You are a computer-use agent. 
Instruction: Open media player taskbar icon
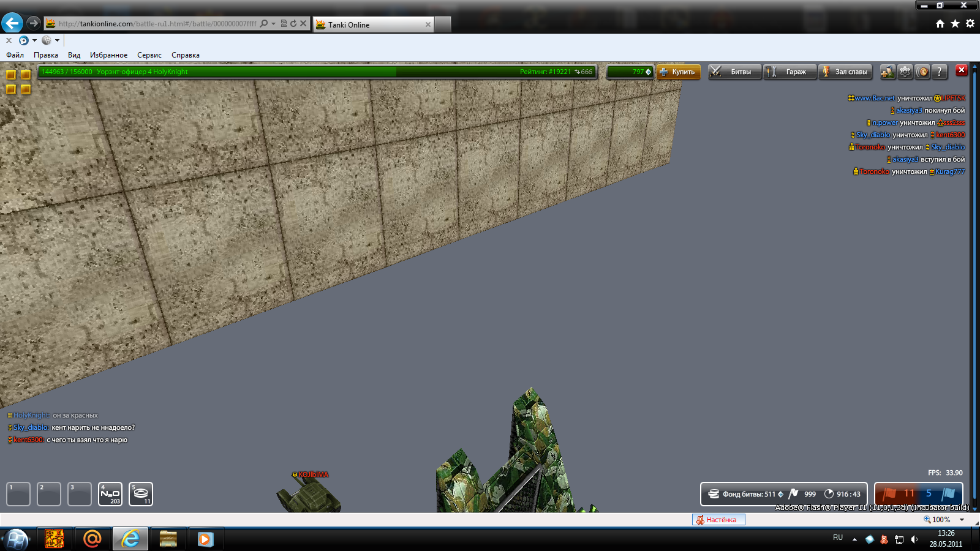pos(205,539)
